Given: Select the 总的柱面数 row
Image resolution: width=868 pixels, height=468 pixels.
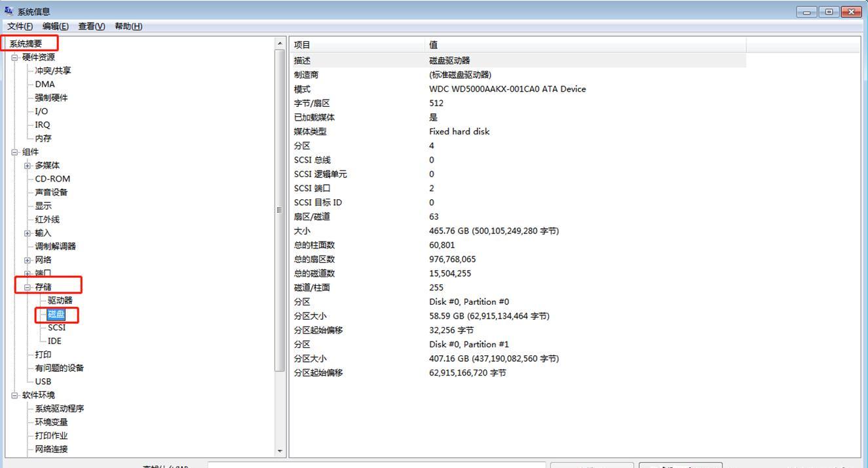Looking at the screenshot, I should click(518, 245).
